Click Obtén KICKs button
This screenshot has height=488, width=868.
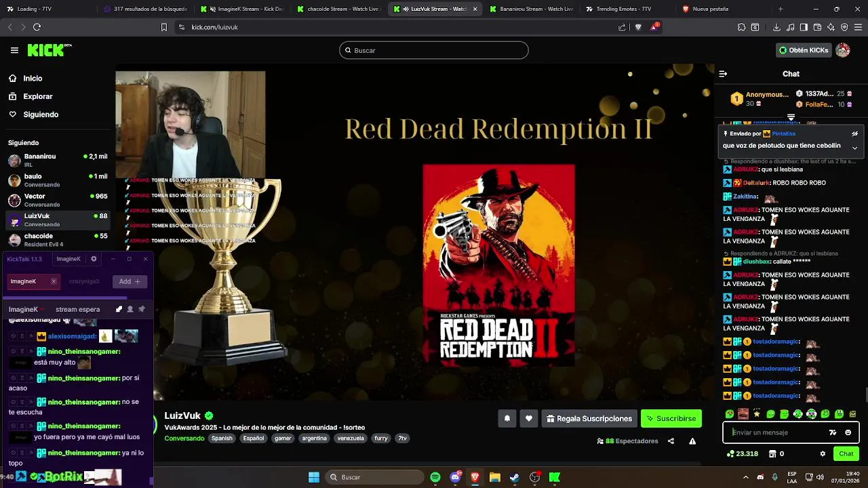click(x=804, y=50)
